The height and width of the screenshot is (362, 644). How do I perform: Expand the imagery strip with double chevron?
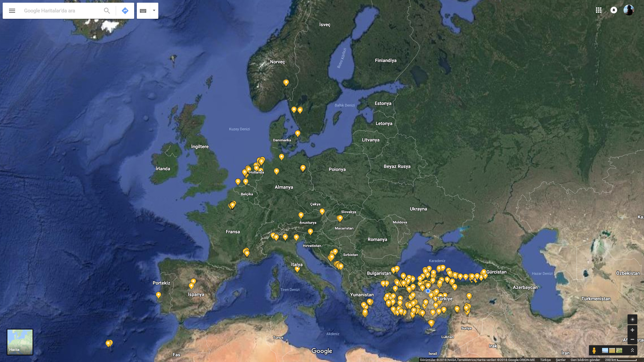click(632, 350)
